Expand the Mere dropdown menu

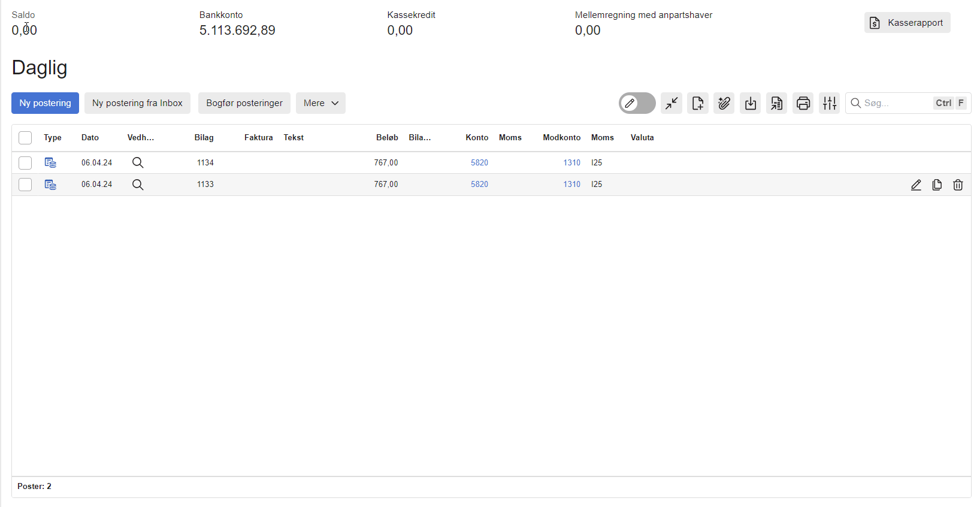(x=320, y=103)
